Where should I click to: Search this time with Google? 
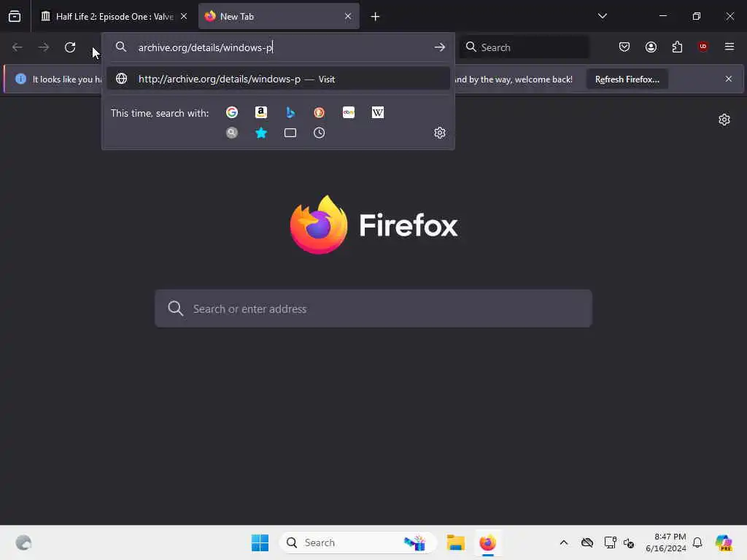[x=232, y=112]
